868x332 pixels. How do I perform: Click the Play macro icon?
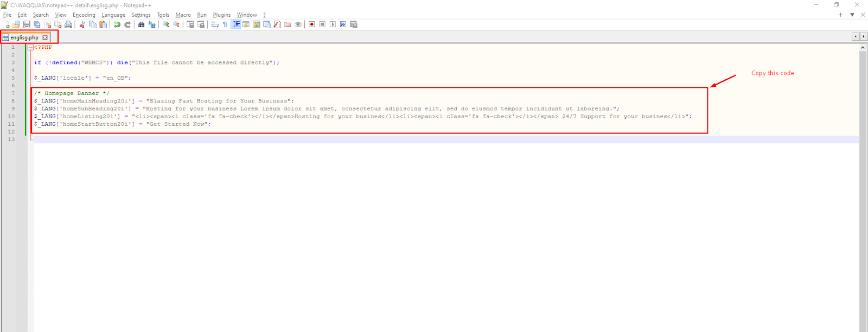333,24
